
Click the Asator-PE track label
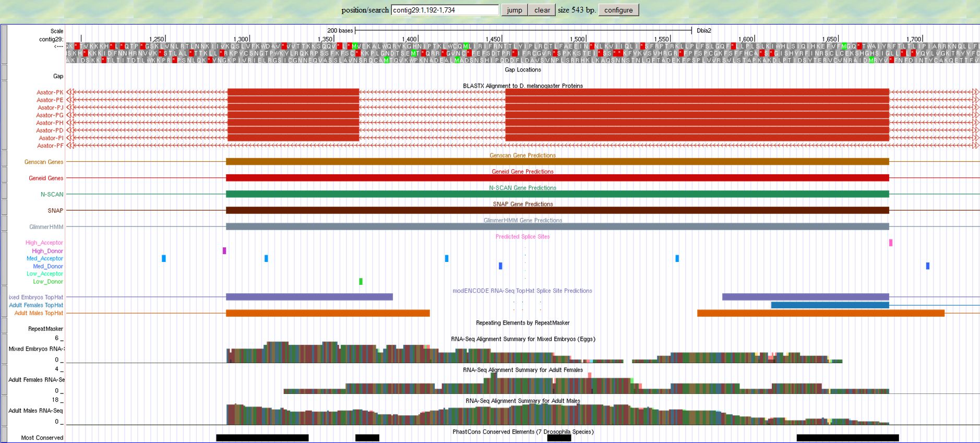click(50, 100)
